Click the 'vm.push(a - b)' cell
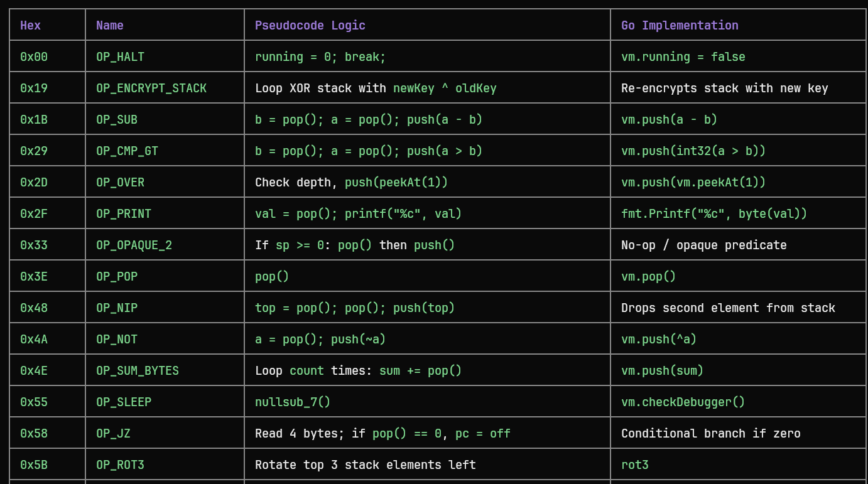 [739, 119]
